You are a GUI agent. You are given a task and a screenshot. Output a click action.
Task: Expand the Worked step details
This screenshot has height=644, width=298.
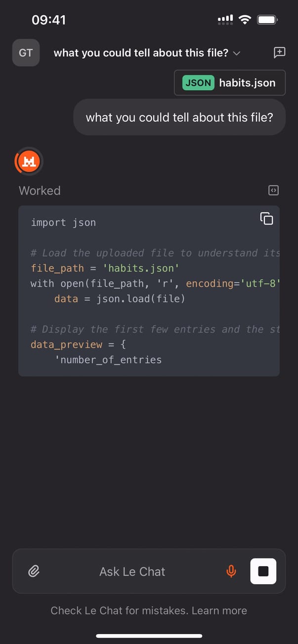click(x=40, y=190)
